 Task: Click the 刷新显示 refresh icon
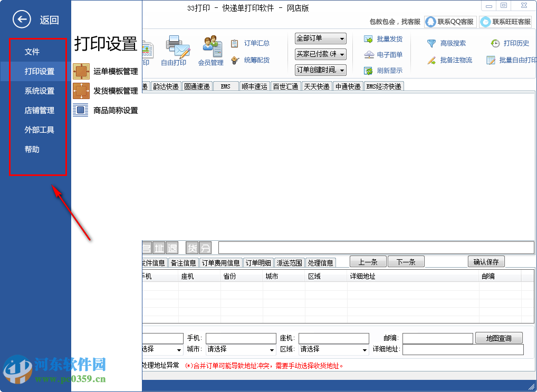[383, 71]
